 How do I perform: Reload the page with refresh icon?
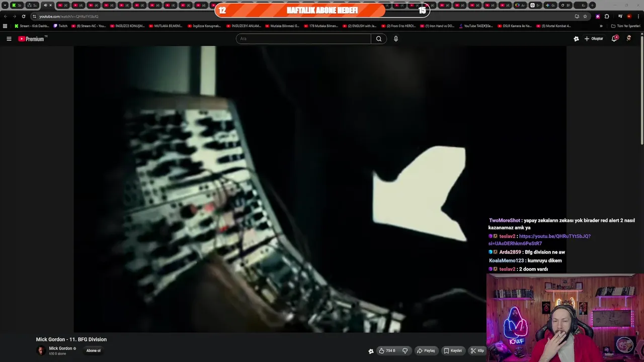23,16
